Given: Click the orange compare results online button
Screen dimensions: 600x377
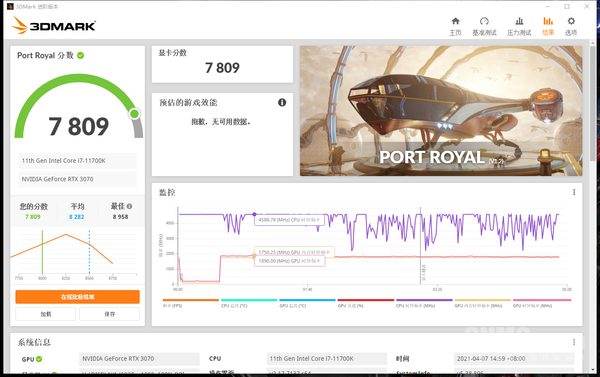Looking at the screenshot, I should pyautogui.click(x=77, y=297).
